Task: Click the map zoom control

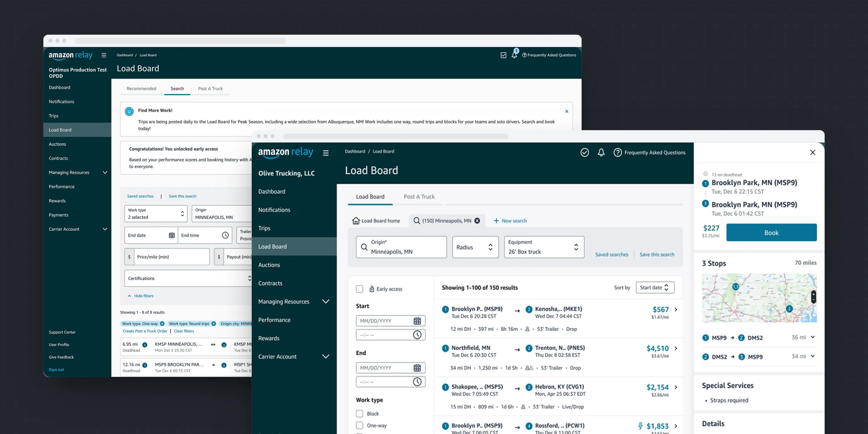Action: pos(813,297)
